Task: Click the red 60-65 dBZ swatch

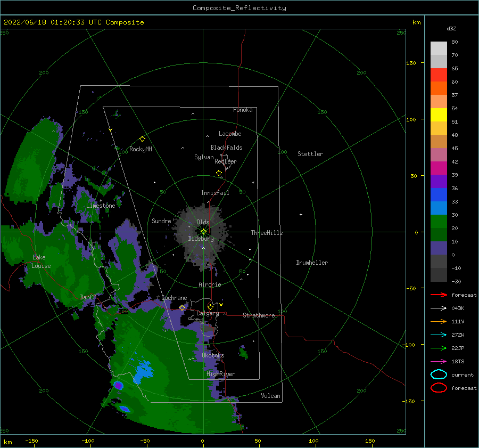Action: pos(439,75)
